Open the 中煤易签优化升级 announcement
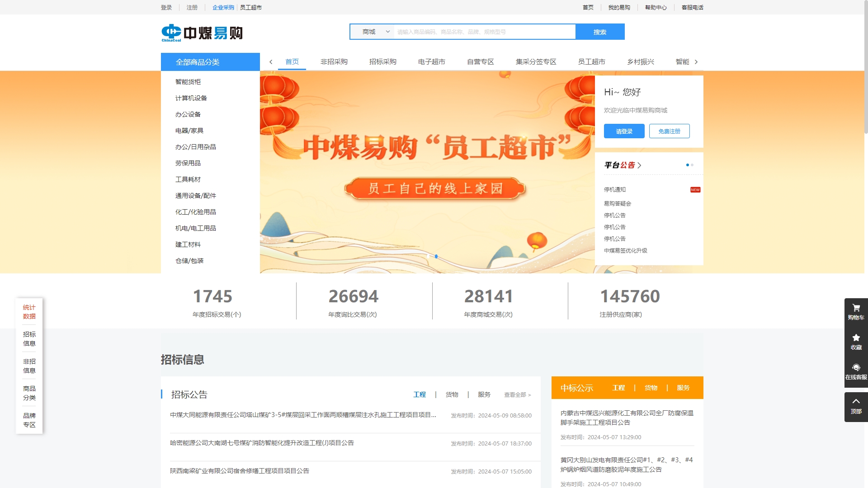868x488 pixels. point(626,251)
